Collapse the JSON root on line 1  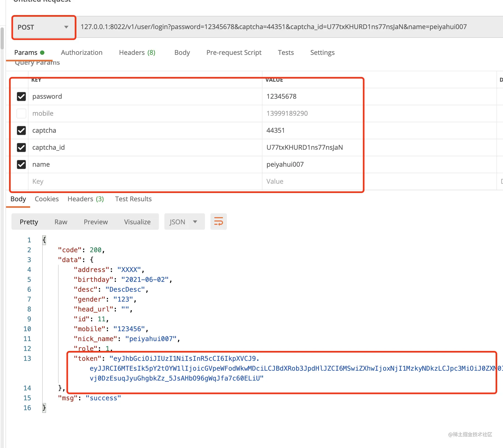(44, 240)
